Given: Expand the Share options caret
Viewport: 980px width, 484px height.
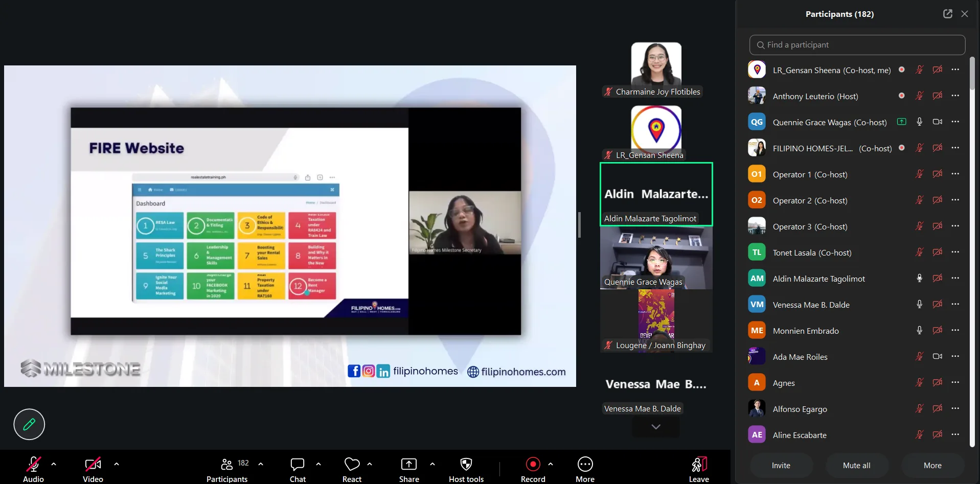Looking at the screenshot, I should click(x=432, y=464).
